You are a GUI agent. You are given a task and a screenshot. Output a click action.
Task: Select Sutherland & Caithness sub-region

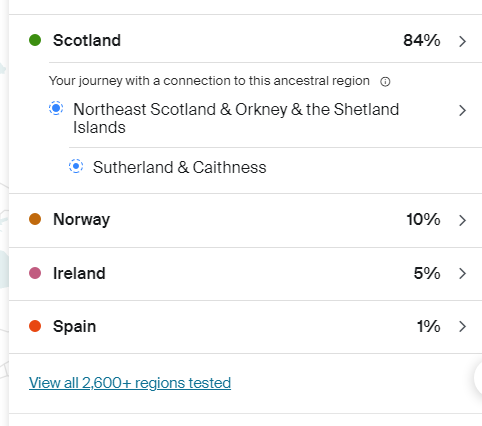179,167
